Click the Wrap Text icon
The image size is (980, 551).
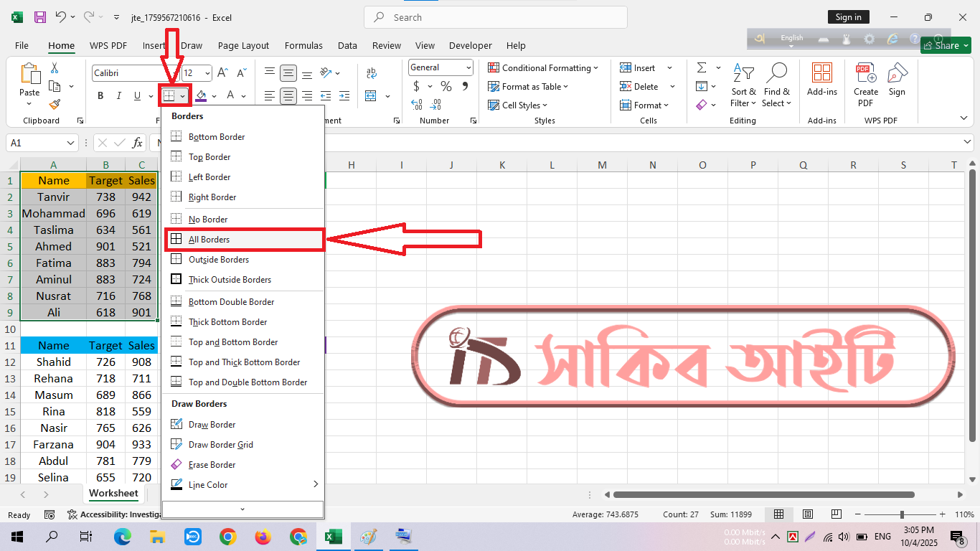click(371, 73)
